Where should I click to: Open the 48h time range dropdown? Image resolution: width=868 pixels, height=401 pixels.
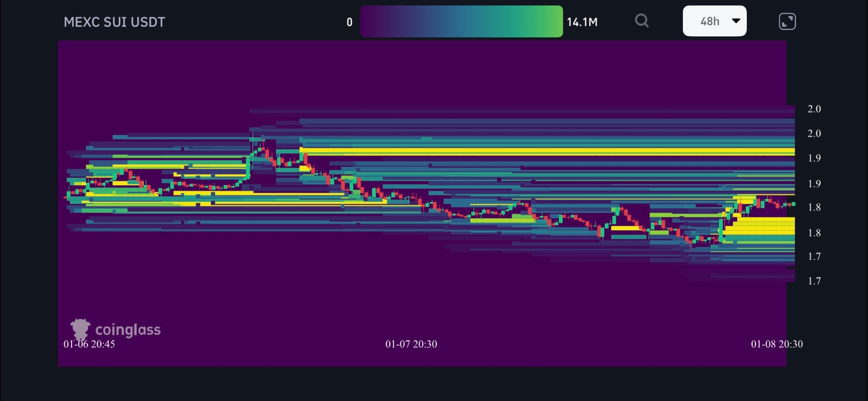tap(715, 21)
